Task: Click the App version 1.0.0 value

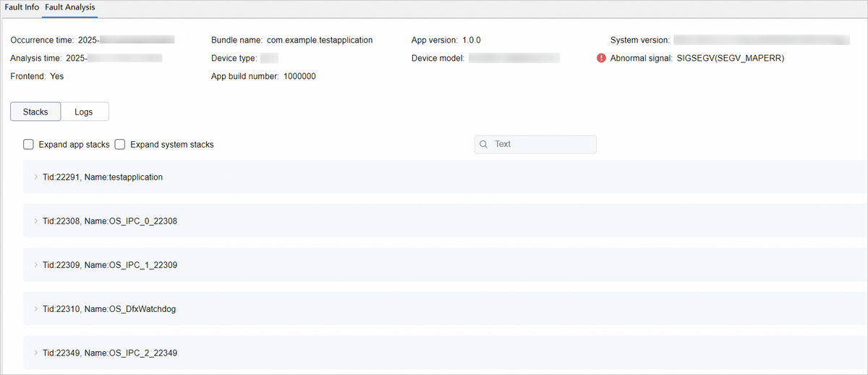Action: pos(472,41)
